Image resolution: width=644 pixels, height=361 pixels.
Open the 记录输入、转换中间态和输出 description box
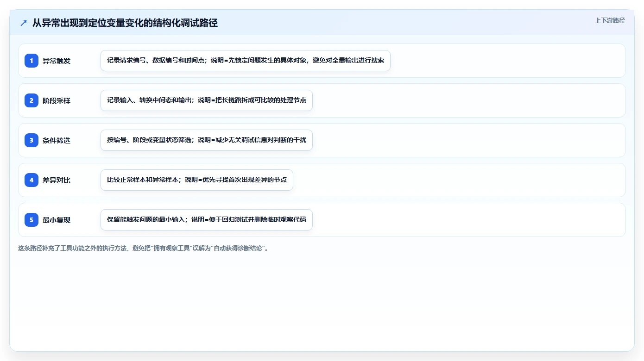coord(207,100)
